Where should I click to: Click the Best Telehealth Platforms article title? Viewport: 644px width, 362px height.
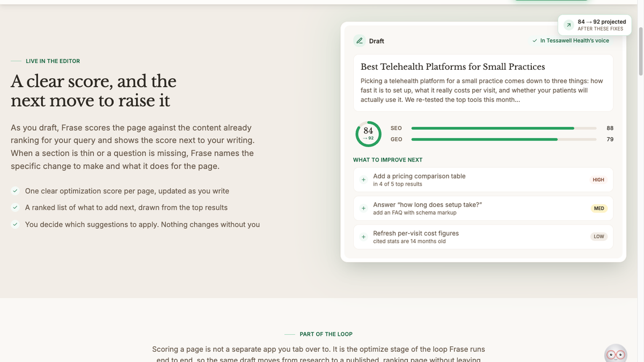[x=452, y=67]
